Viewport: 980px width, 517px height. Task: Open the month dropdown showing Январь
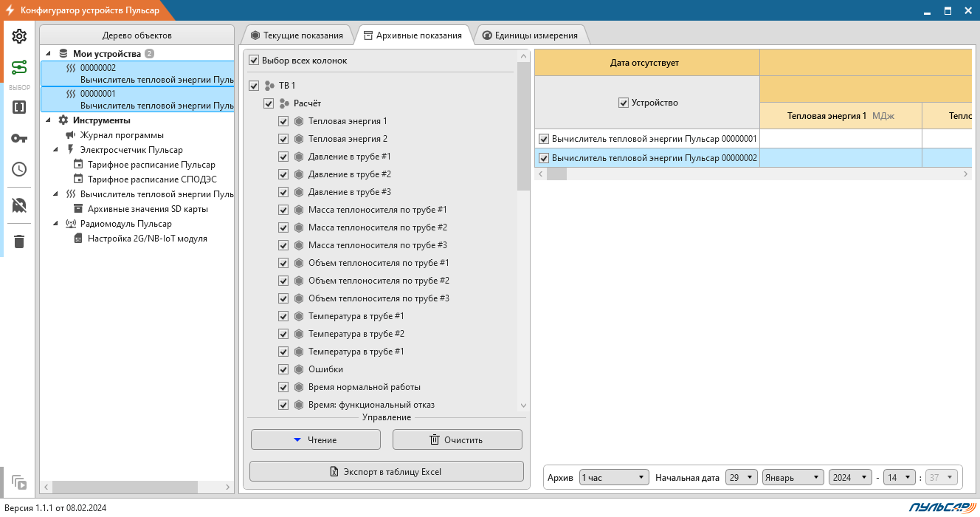click(793, 478)
